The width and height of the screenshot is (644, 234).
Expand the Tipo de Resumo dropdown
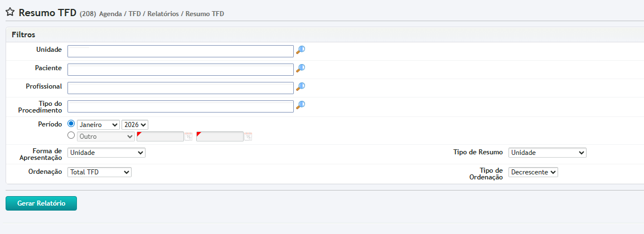[547, 153]
